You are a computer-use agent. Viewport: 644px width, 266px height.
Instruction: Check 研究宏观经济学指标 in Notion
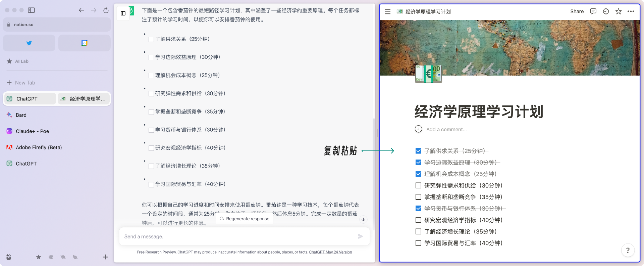click(418, 220)
